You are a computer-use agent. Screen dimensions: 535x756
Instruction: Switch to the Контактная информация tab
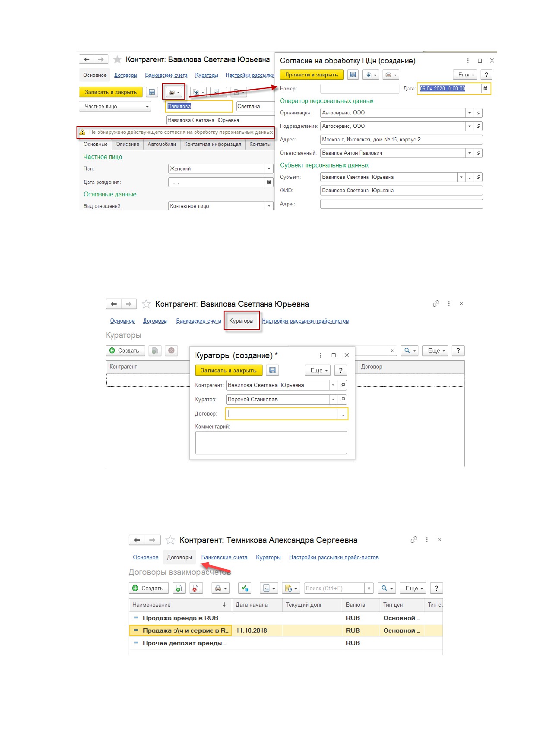[x=212, y=144]
